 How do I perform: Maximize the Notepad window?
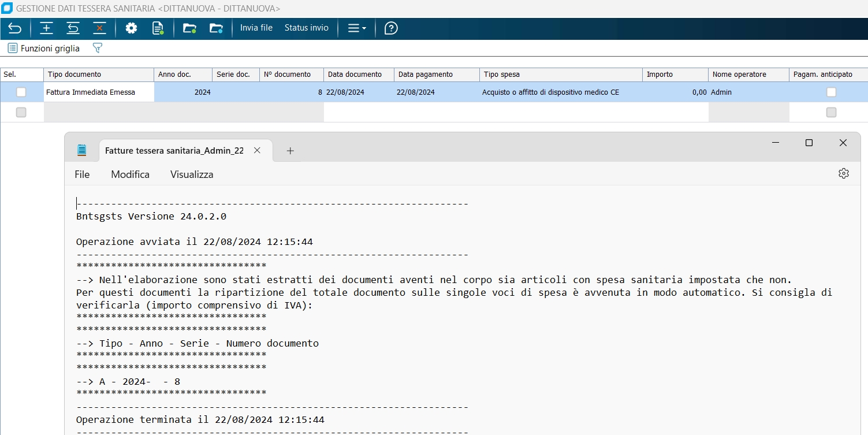tap(809, 143)
